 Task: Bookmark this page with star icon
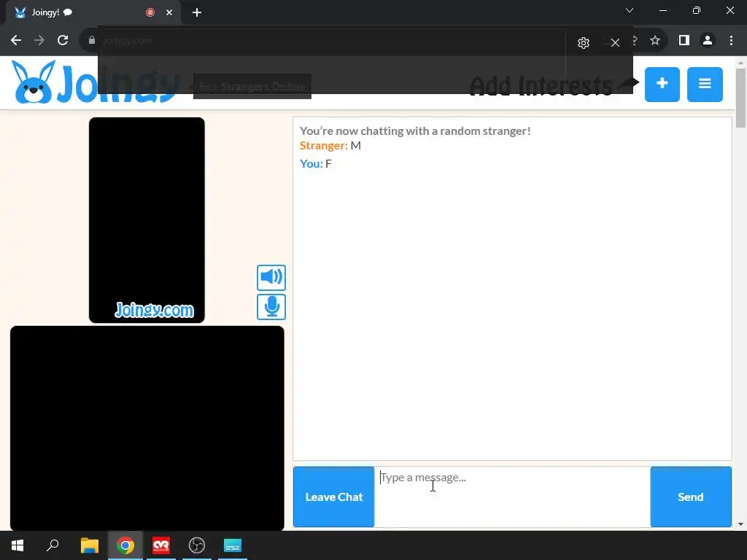coord(655,41)
